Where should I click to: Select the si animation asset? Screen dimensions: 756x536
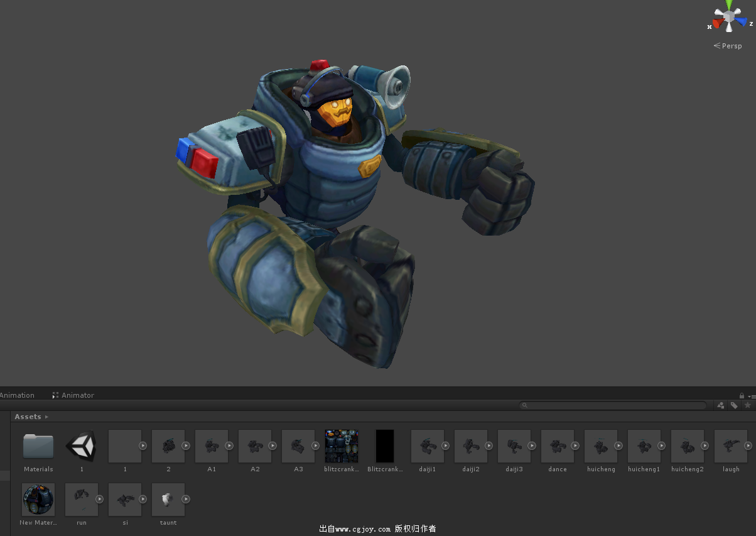125,500
